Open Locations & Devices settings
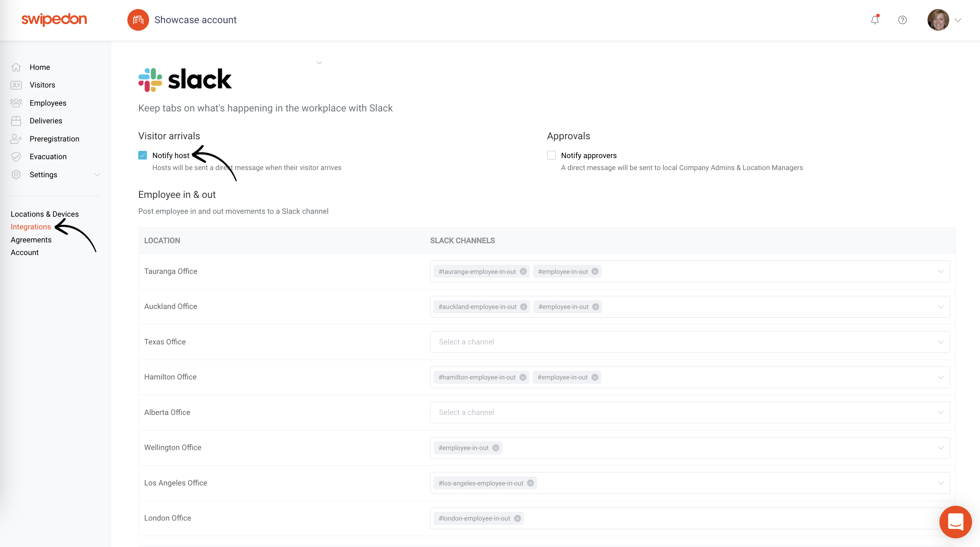This screenshot has height=547, width=980. click(45, 214)
